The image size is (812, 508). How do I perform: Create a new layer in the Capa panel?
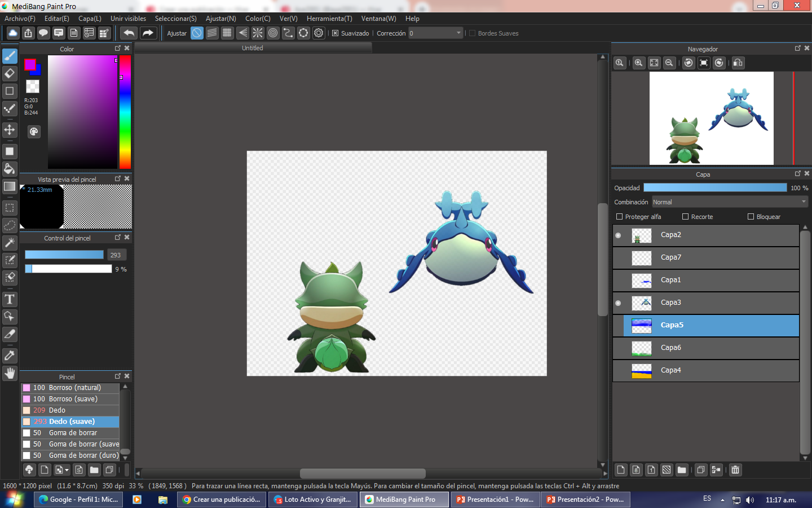tap(621, 470)
